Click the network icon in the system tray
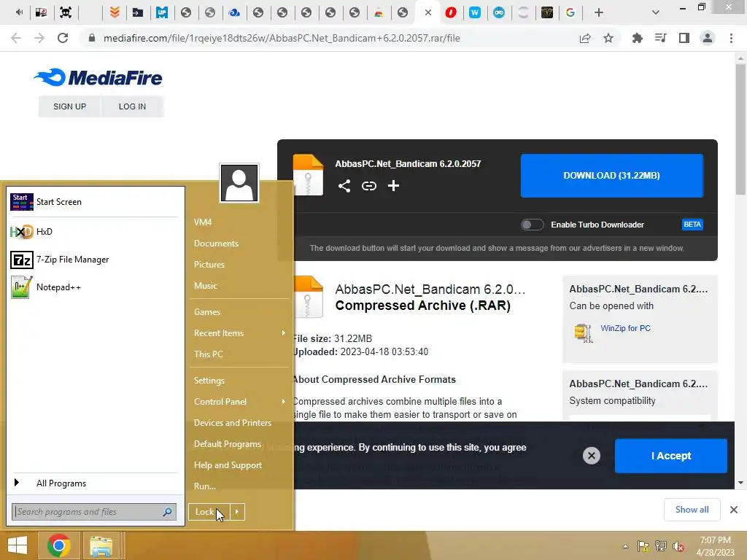This screenshot has width=747, height=560. 661,546
